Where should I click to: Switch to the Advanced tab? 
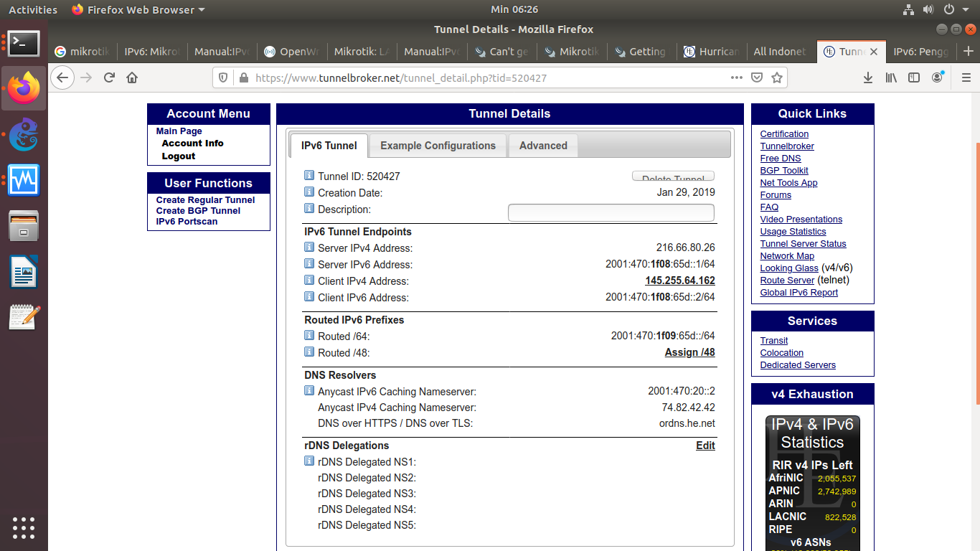click(543, 146)
